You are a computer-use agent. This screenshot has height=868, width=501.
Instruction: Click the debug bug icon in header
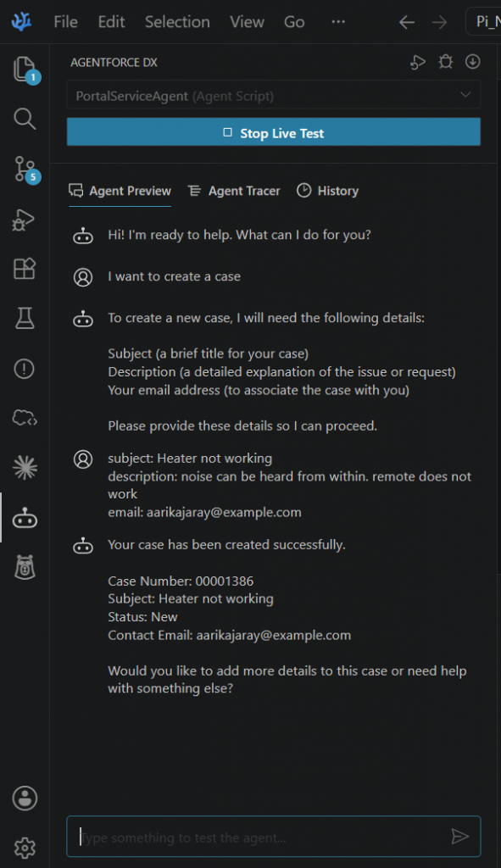(446, 62)
